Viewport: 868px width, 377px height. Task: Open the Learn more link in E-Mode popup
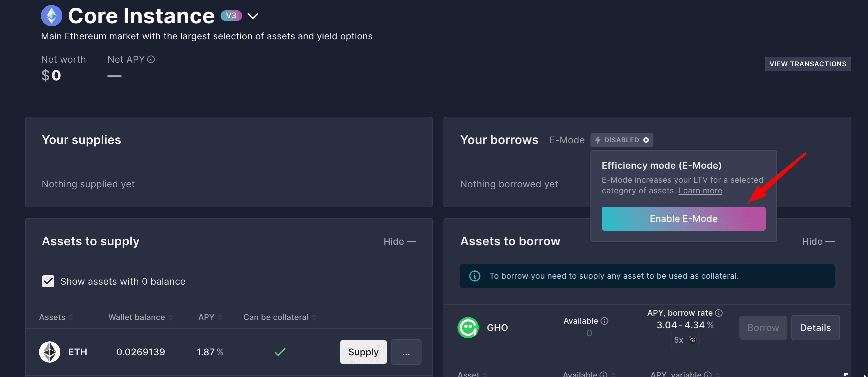point(700,191)
